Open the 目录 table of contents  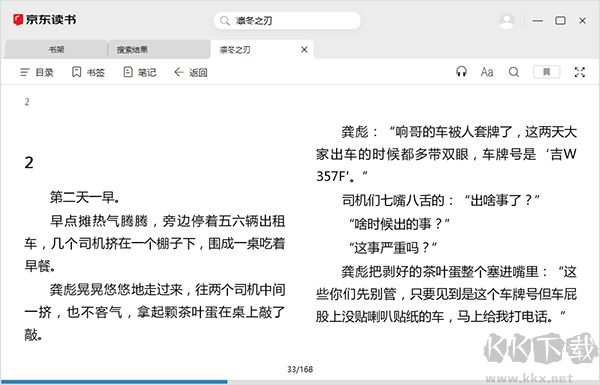(37, 72)
